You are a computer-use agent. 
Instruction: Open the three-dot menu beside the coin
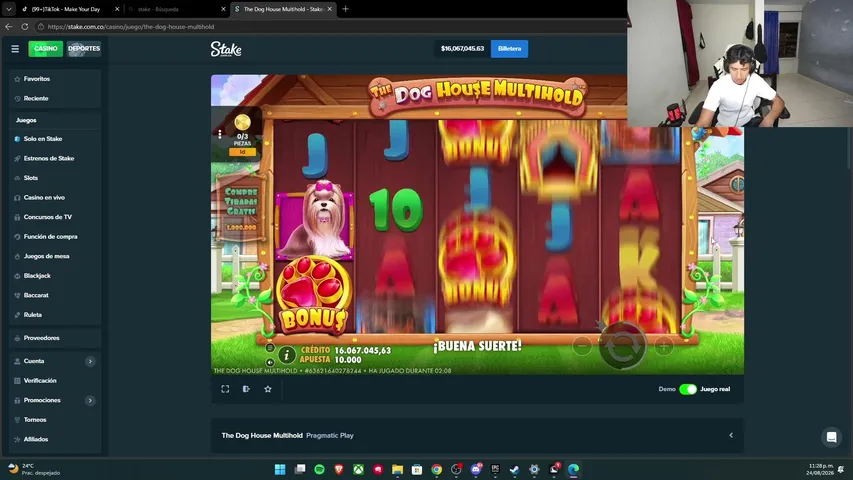click(x=220, y=134)
